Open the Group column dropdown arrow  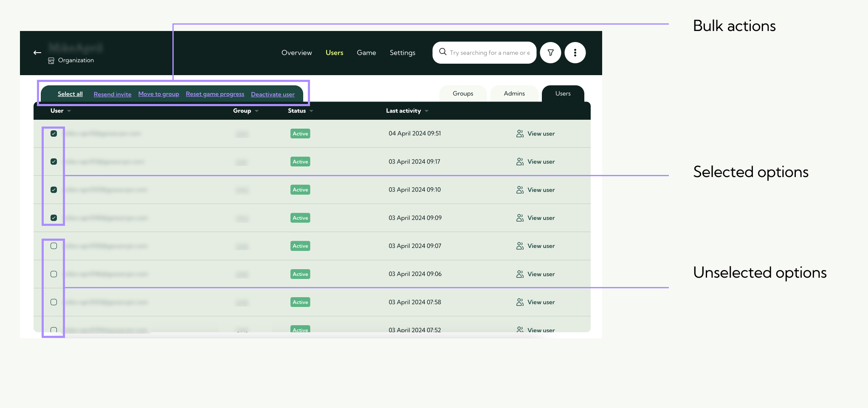tap(256, 111)
